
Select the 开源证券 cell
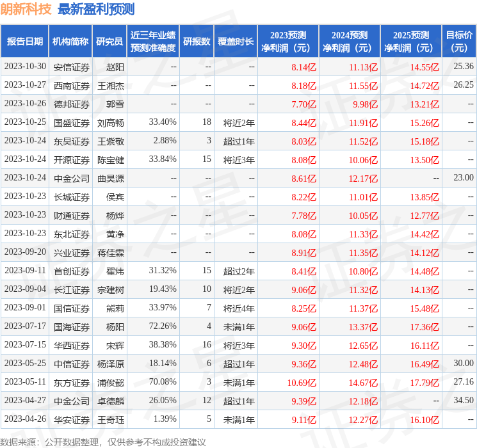[x=72, y=160]
